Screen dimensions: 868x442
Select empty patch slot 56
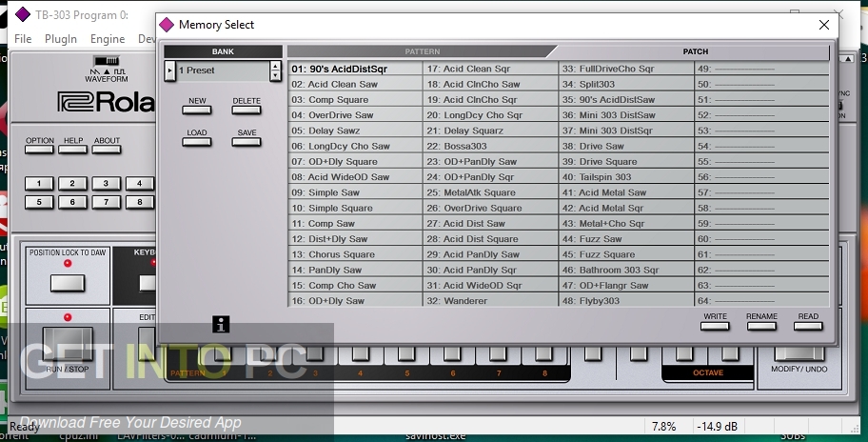point(761,177)
